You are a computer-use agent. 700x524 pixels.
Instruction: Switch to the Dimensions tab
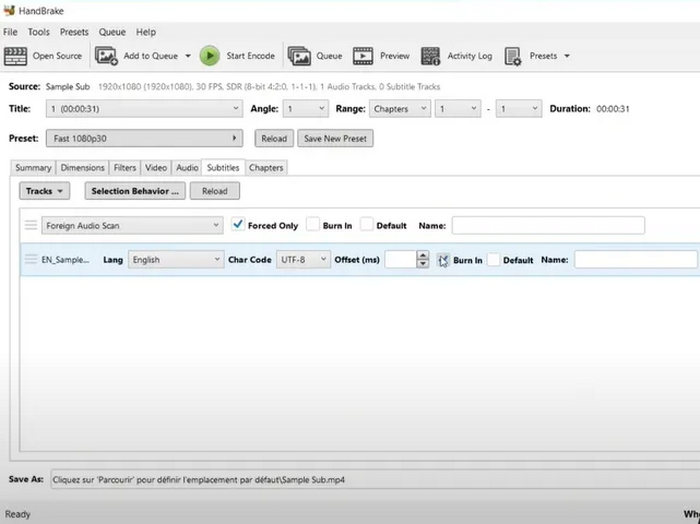(82, 168)
